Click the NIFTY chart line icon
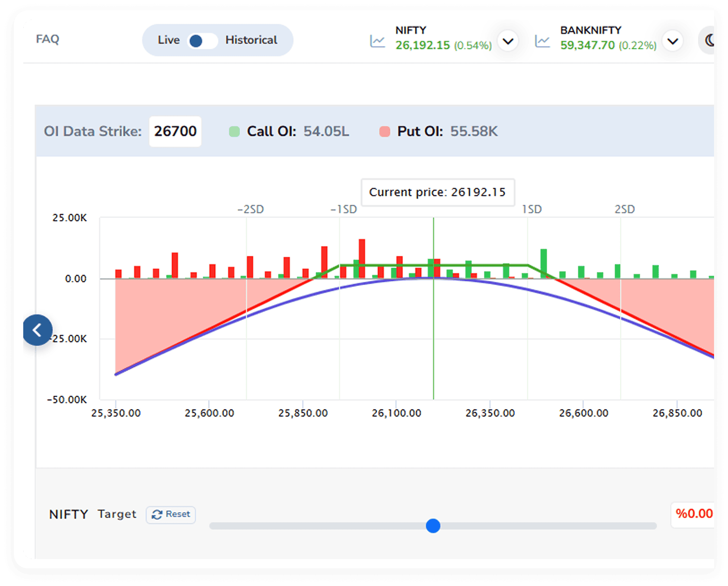Screen dimensions: 728x586 (x=377, y=41)
